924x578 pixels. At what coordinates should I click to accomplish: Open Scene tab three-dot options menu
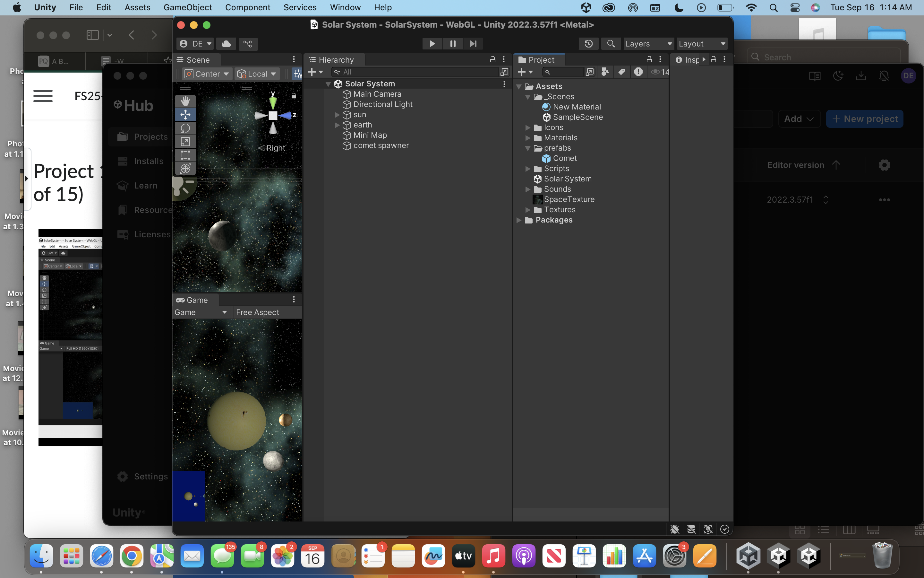click(x=294, y=59)
